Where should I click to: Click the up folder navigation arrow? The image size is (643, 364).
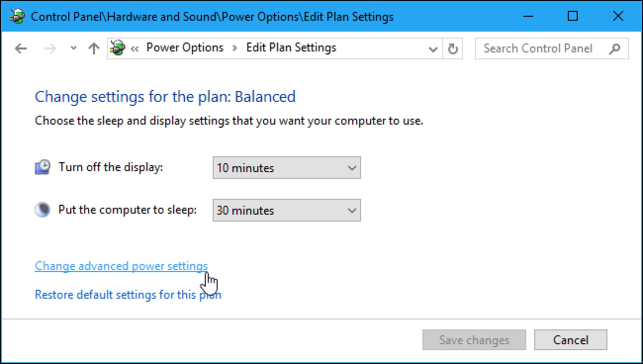(x=93, y=48)
